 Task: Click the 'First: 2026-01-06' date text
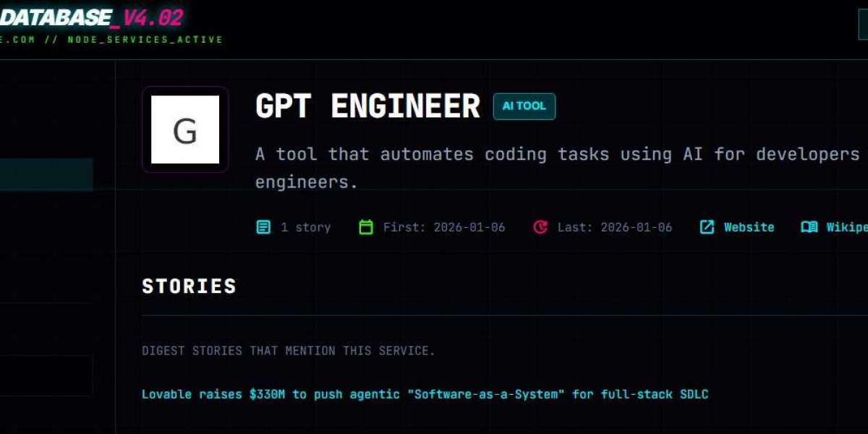tap(444, 227)
